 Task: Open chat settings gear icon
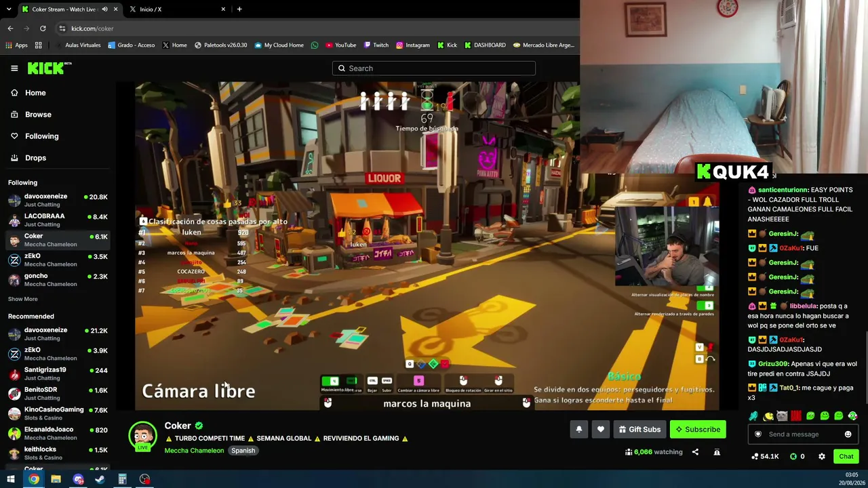(x=822, y=456)
